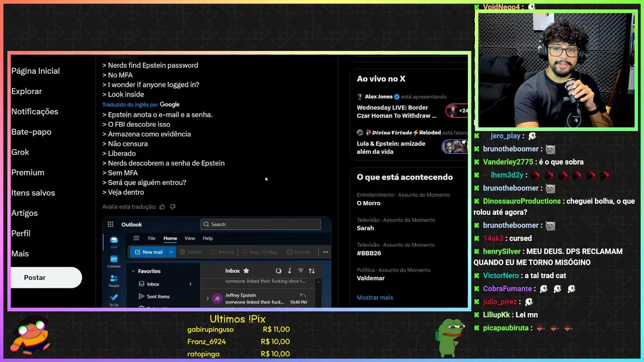Click Mostrar mais link
Viewport: 644px width, 362px height.
375,298
